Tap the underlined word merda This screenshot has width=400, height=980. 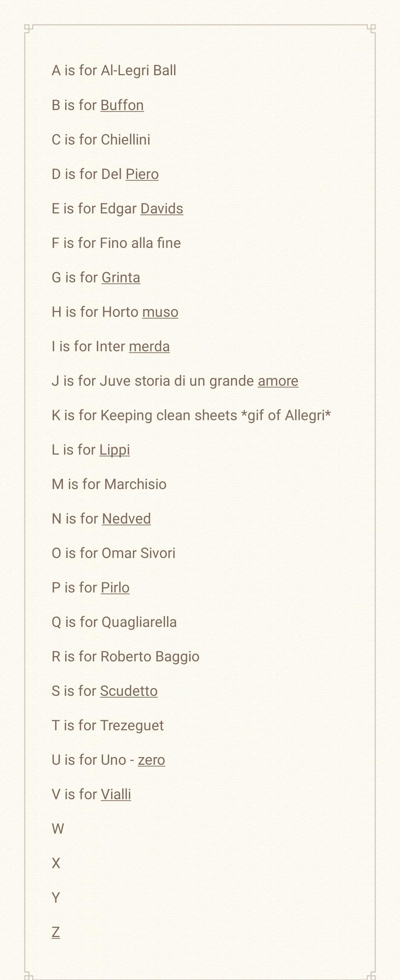[x=149, y=346]
